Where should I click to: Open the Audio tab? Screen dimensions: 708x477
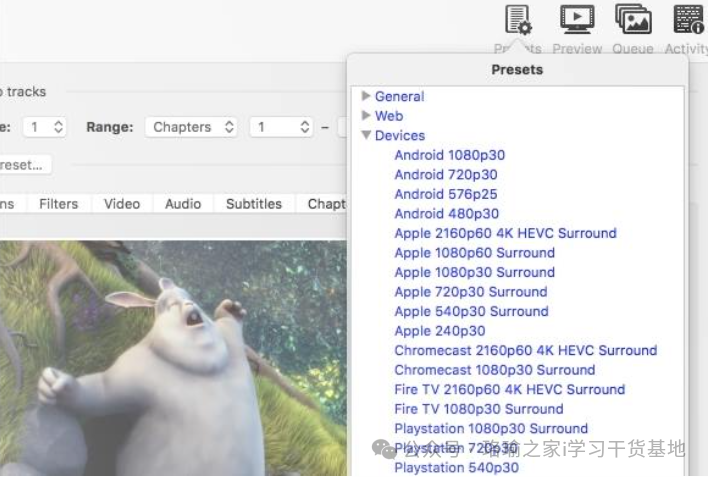(183, 203)
